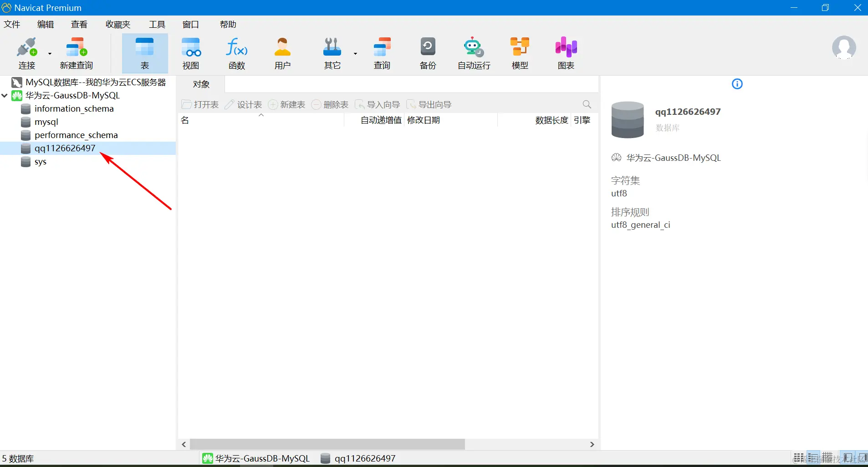The image size is (868, 467).
Task: Select the performance_schema database
Action: 76,135
